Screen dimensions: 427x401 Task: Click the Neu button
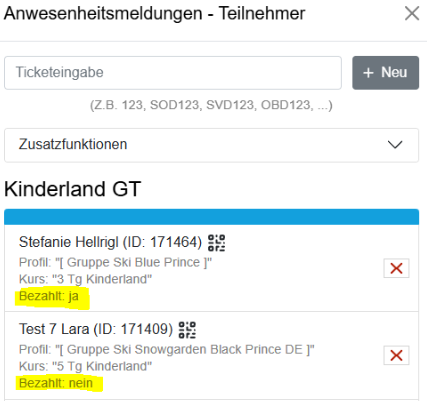[385, 73]
